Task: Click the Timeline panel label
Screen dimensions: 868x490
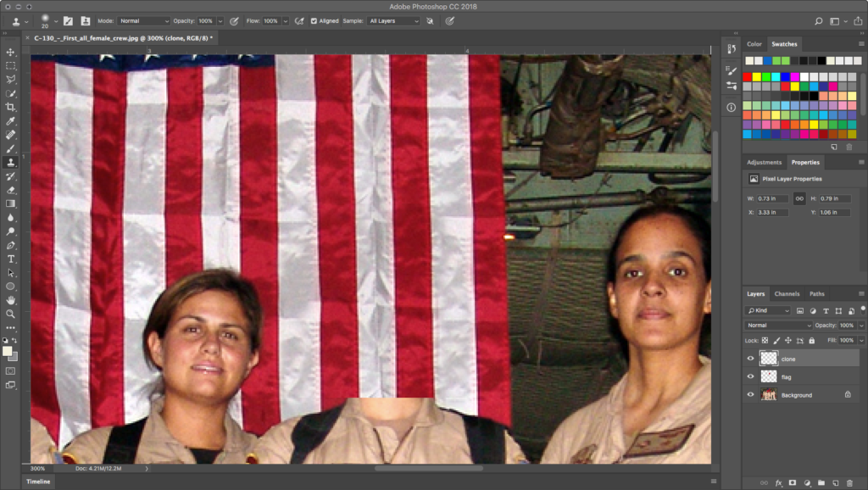Action: pyautogui.click(x=38, y=482)
